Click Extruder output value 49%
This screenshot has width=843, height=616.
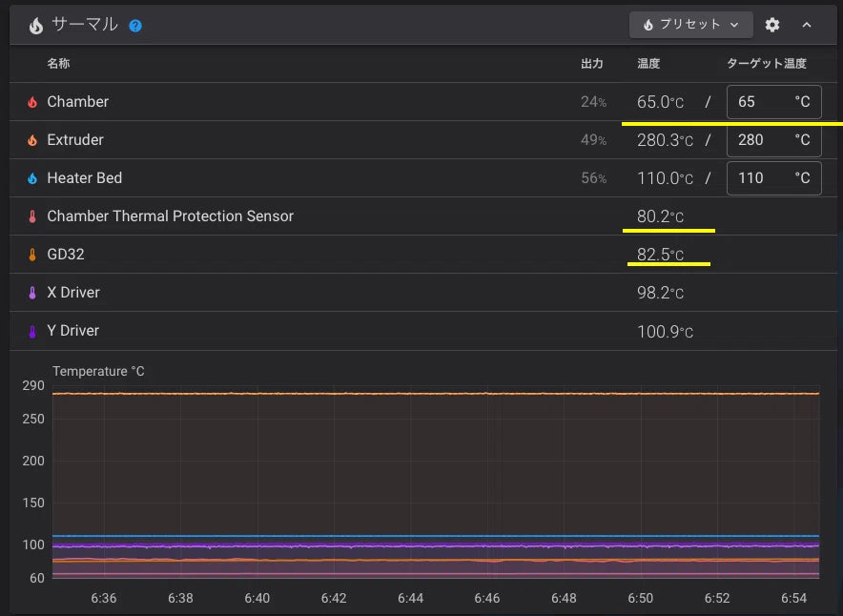tap(593, 140)
